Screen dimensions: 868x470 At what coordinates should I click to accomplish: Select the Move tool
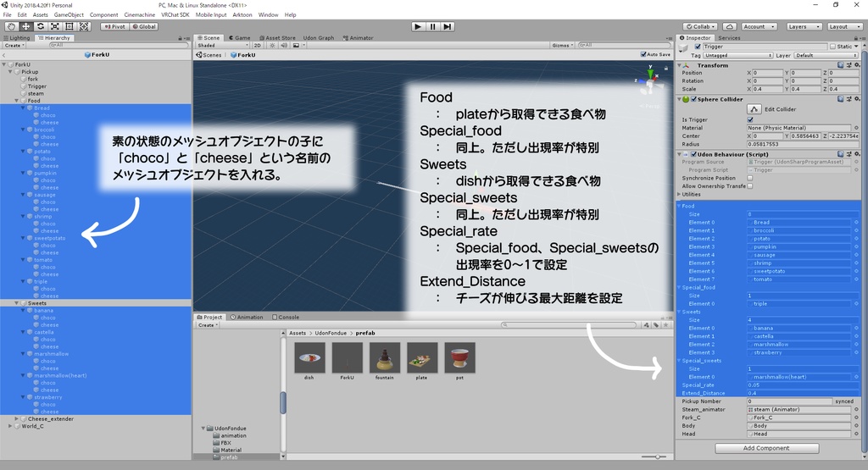tap(26, 26)
